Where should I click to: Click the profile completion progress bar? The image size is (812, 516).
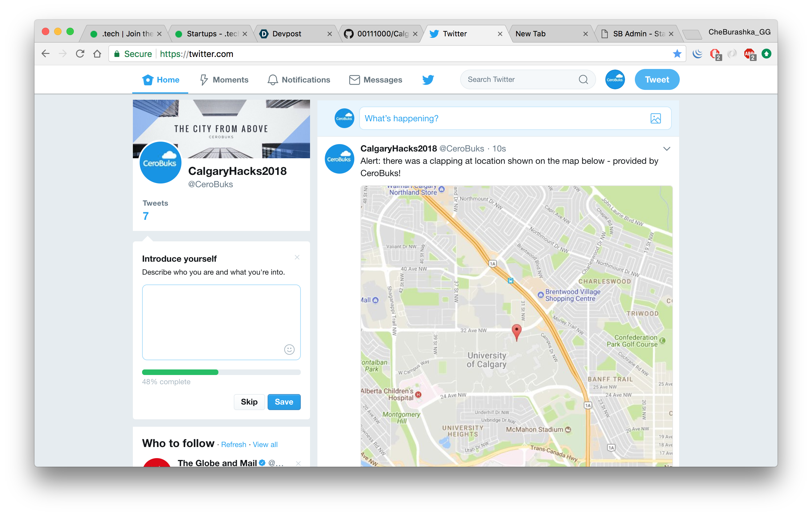(221, 372)
